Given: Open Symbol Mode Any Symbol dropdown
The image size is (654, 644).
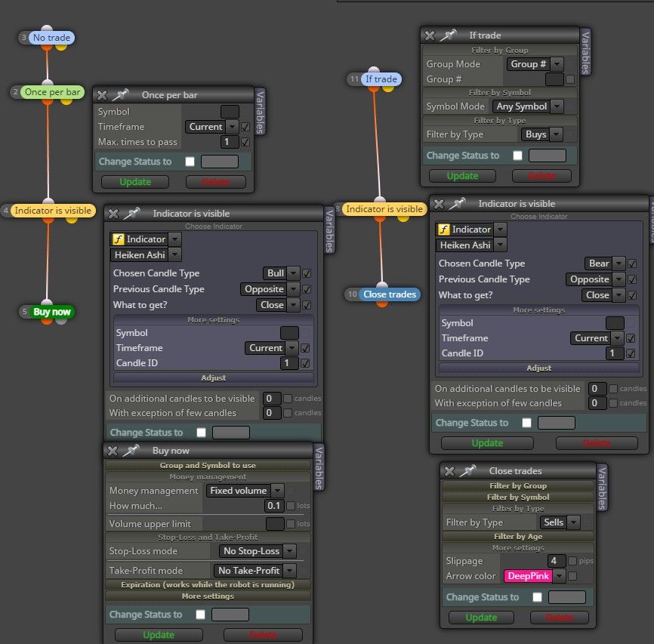Looking at the screenshot, I should pos(528,106).
